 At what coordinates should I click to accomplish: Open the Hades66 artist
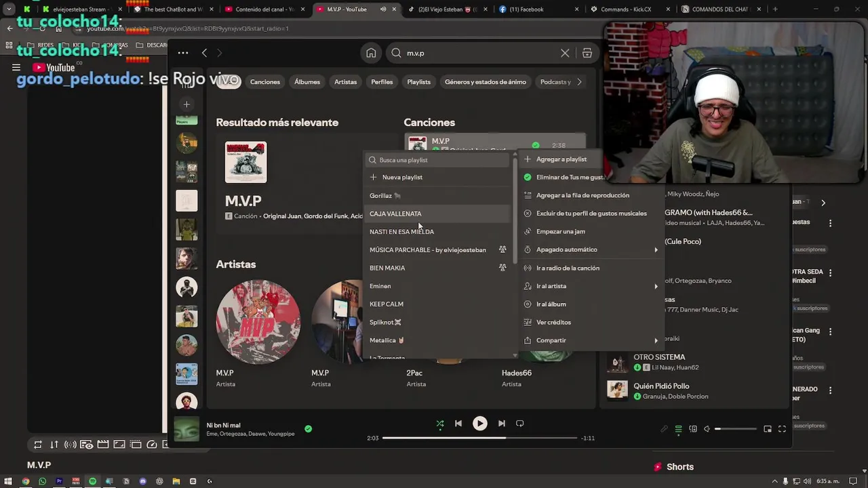pos(517,373)
